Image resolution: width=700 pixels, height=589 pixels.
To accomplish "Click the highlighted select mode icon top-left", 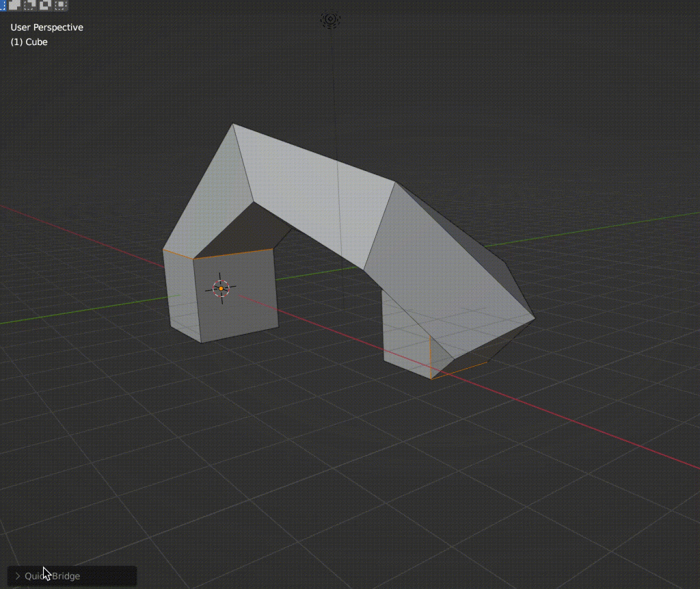I will click(x=3, y=5).
